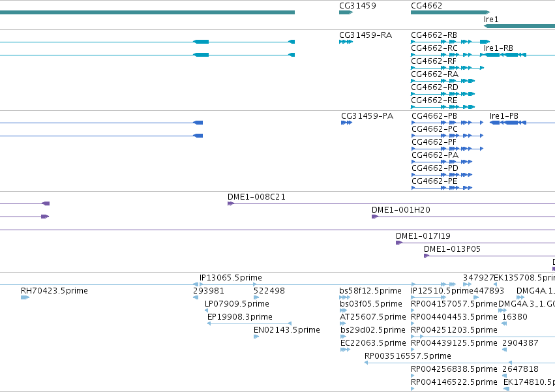Select protein CG4662-PF
Screen dimensions: 555x392
click(x=434, y=142)
